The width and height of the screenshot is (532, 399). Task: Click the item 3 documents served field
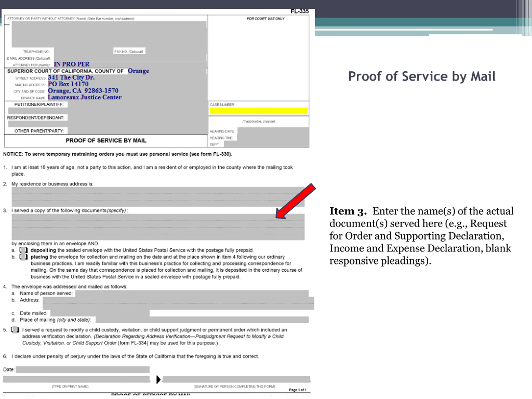pyautogui.click(x=158, y=227)
